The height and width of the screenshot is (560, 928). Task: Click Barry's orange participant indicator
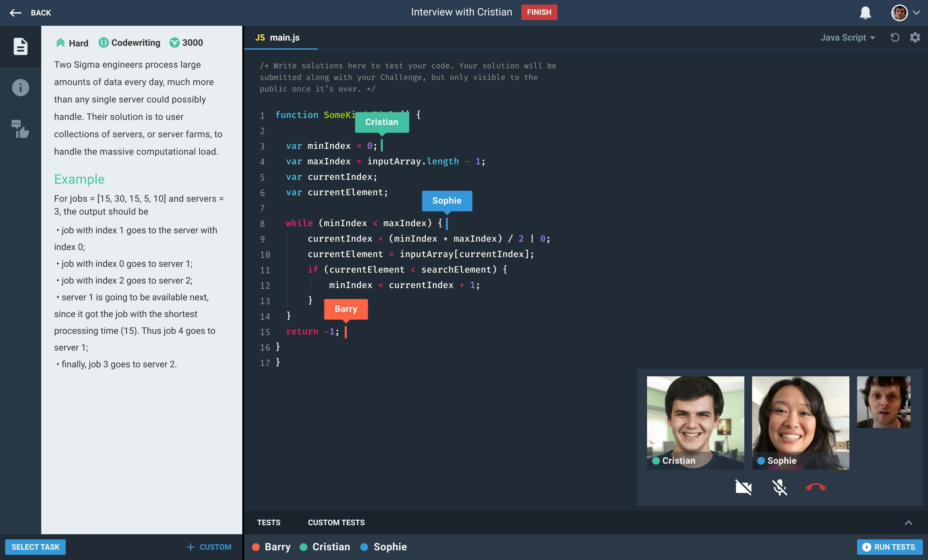tap(256, 547)
